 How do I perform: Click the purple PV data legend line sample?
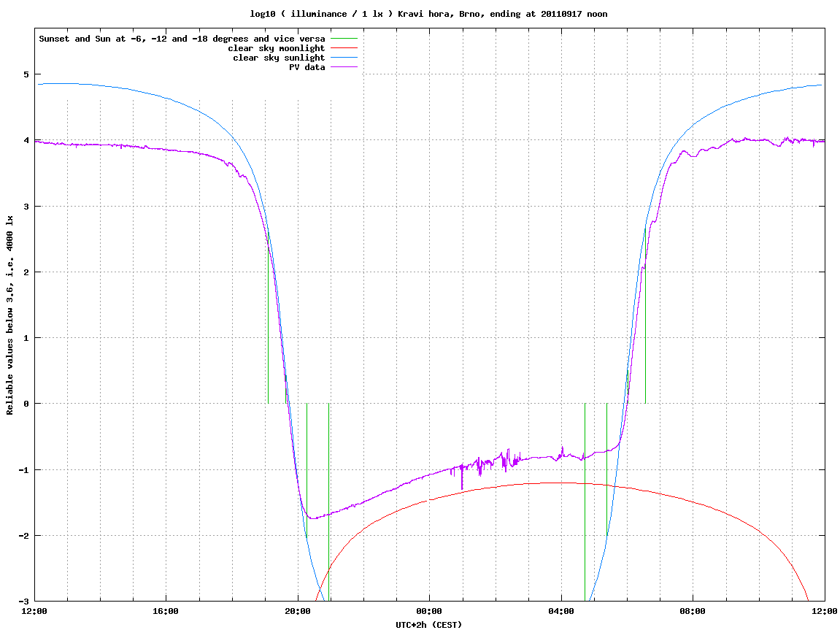pyautogui.click(x=344, y=67)
